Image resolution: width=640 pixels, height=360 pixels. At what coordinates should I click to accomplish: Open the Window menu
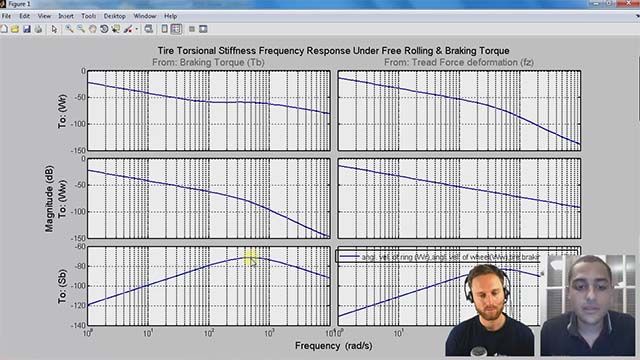point(145,16)
